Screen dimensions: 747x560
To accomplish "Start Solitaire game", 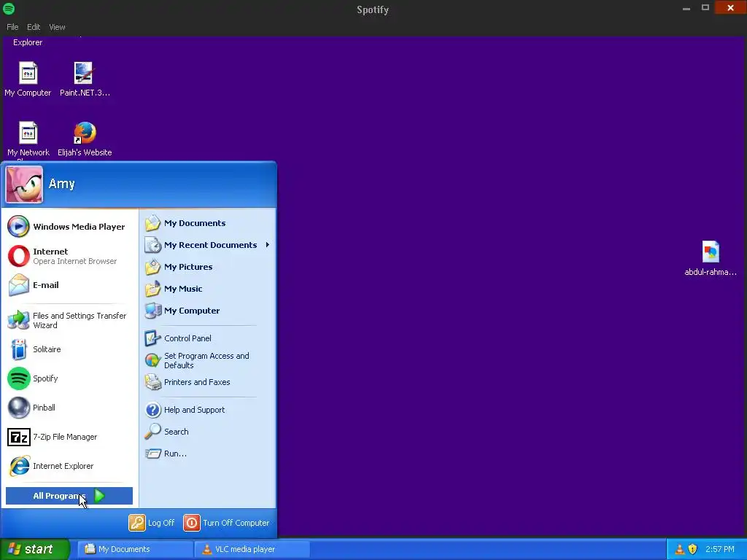I will tap(69, 349).
